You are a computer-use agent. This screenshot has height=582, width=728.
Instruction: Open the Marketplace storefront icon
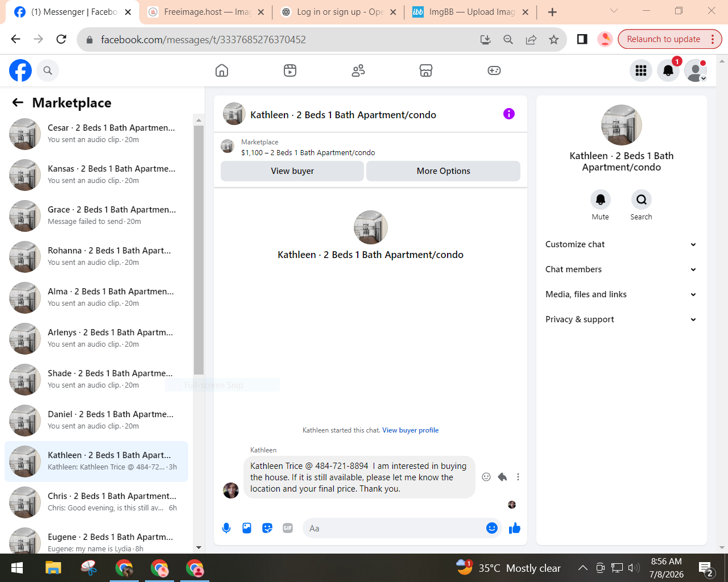click(426, 70)
